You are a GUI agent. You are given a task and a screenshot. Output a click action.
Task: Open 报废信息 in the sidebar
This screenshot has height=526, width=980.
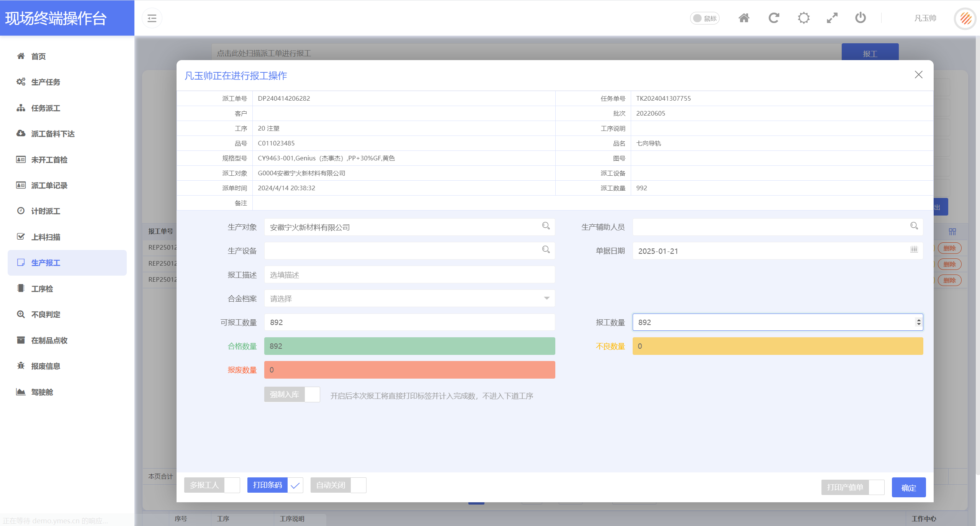(x=67, y=366)
